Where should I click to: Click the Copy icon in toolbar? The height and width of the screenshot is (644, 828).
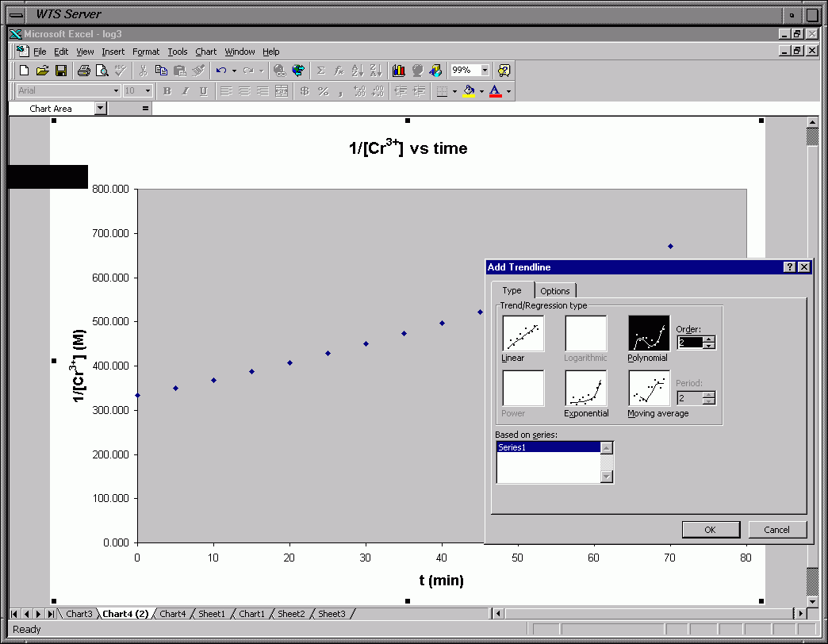[161, 71]
